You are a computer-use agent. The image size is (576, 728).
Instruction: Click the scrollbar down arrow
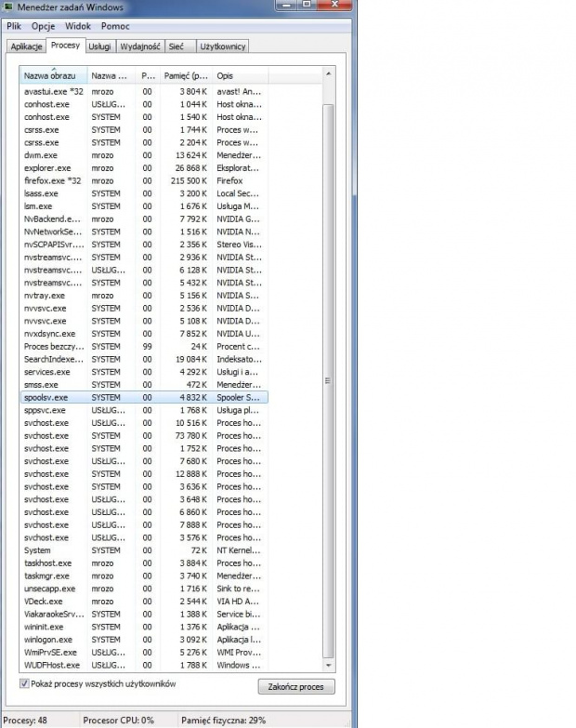tap(328, 665)
